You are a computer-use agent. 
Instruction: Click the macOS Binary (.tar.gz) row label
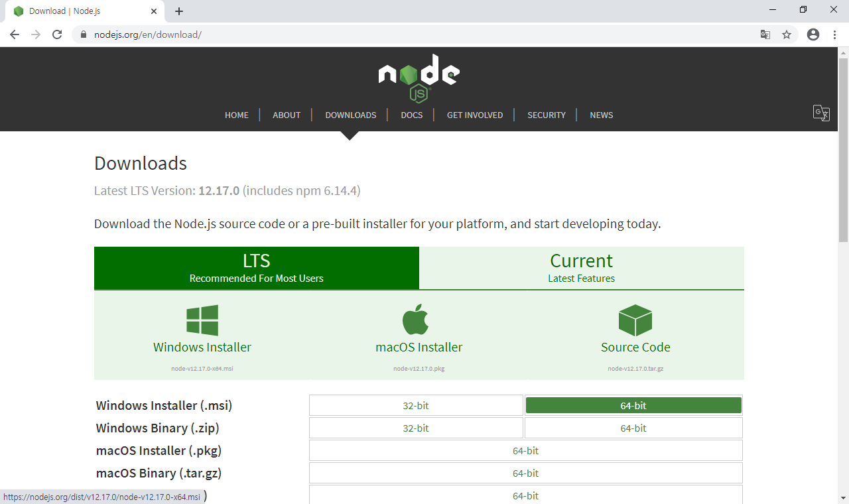click(x=159, y=473)
